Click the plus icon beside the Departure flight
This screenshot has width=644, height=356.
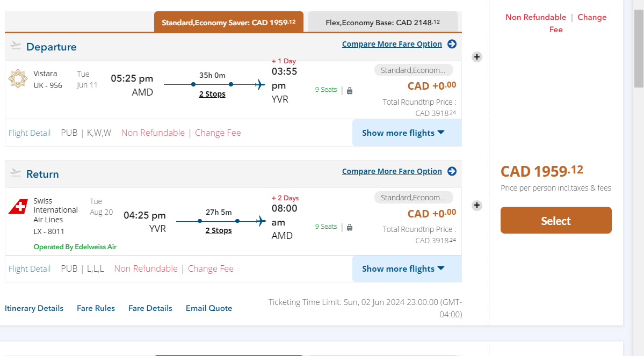pyautogui.click(x=476, y=57)
